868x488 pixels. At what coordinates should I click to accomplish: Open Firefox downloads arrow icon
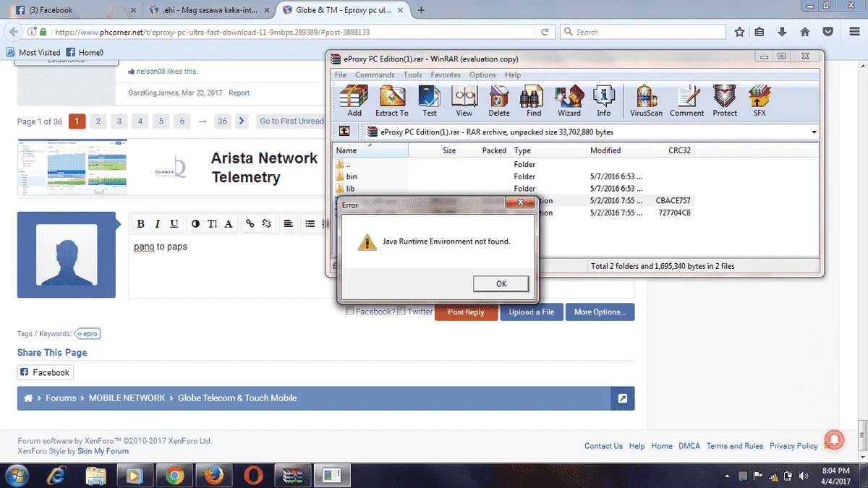coord(782,32)
